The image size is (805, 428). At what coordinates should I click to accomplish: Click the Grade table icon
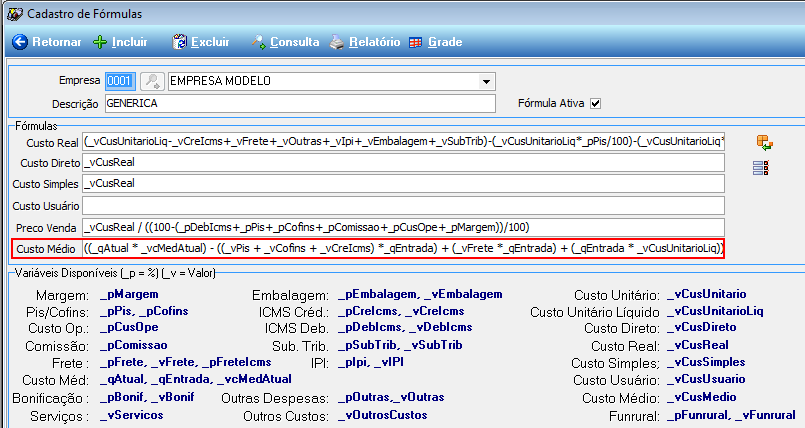(x=415, y=43)
